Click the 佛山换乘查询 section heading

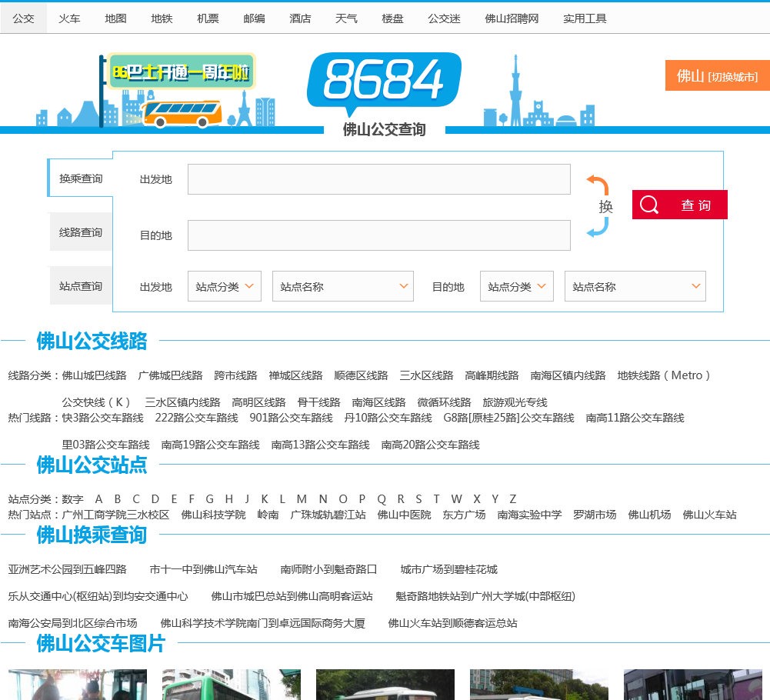click(92, 535)
